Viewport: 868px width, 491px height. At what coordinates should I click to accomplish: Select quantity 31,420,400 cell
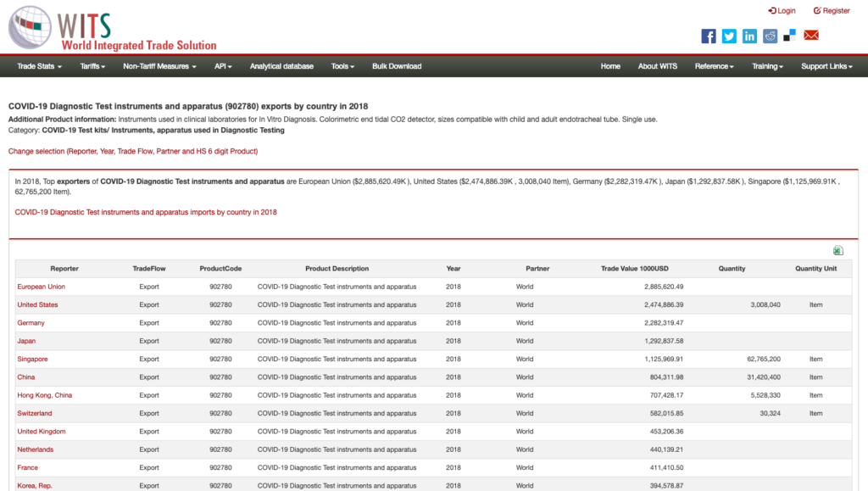click(764, 377)
